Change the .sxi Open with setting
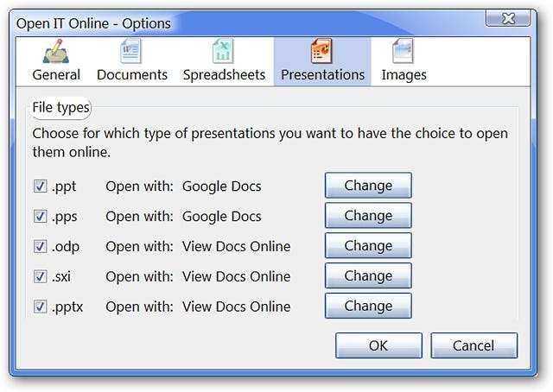The image size is (553, 392). [x=368, y=276]
